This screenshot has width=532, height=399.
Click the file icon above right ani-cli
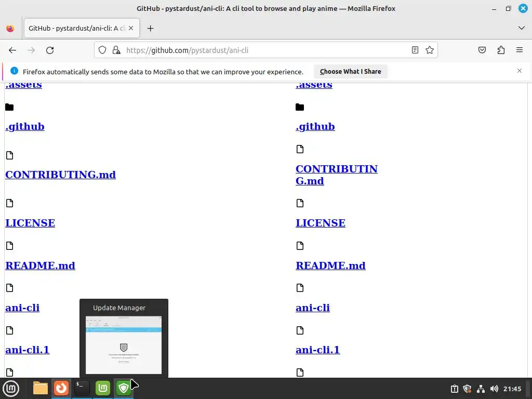tap(300, 288)
